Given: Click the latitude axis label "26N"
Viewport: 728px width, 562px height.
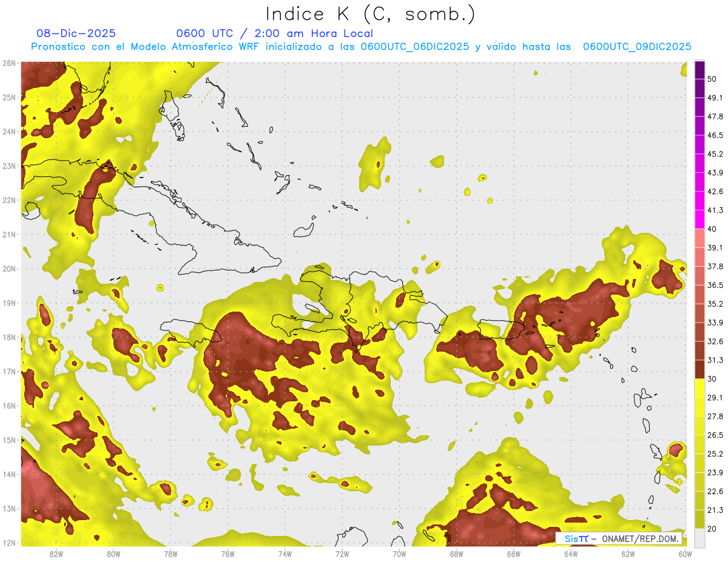Looking at the screenshot, I should 8,63.
